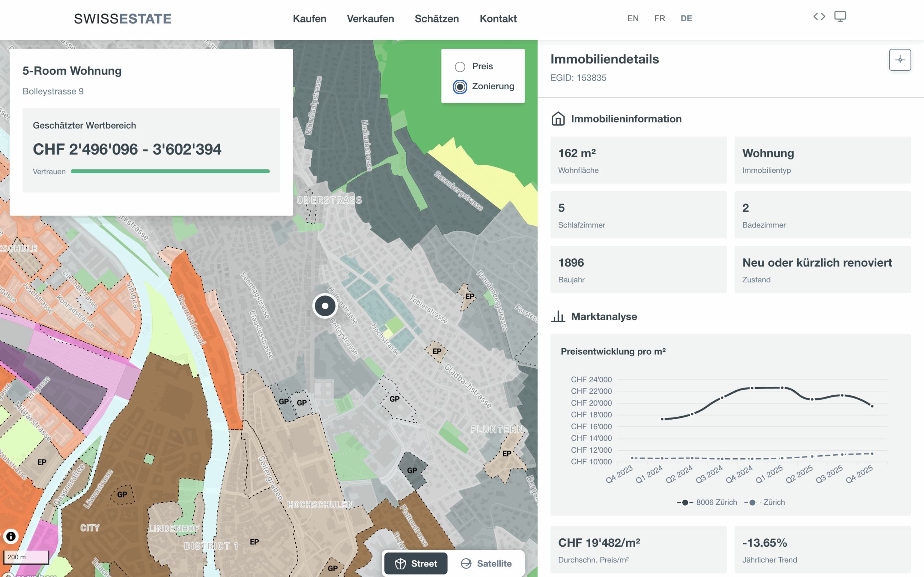The image size is (924, 577).
Task: Click the green Vertrauen confidence bar
Action: [x=170, y=172]
